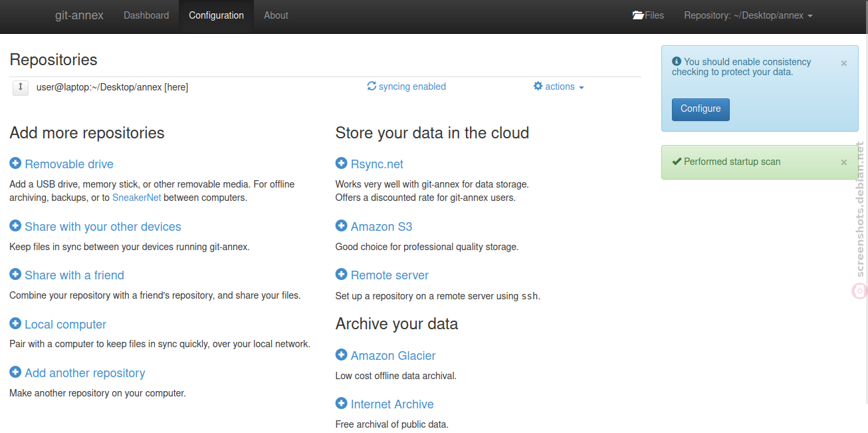Click the plus icon beside Add another repository
Screen dimensions: 868x433
[15, 372]
